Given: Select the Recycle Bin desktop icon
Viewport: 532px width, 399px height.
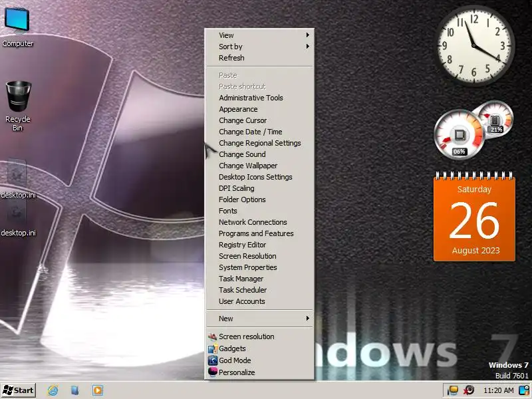Looking at the screenshot, I should coord(18,106).
